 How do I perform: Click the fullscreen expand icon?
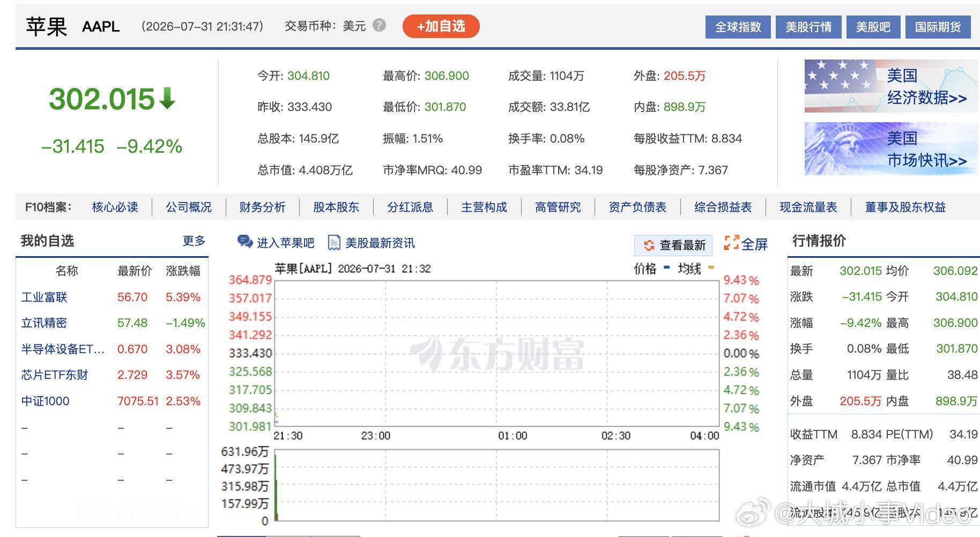click(731, 243)
